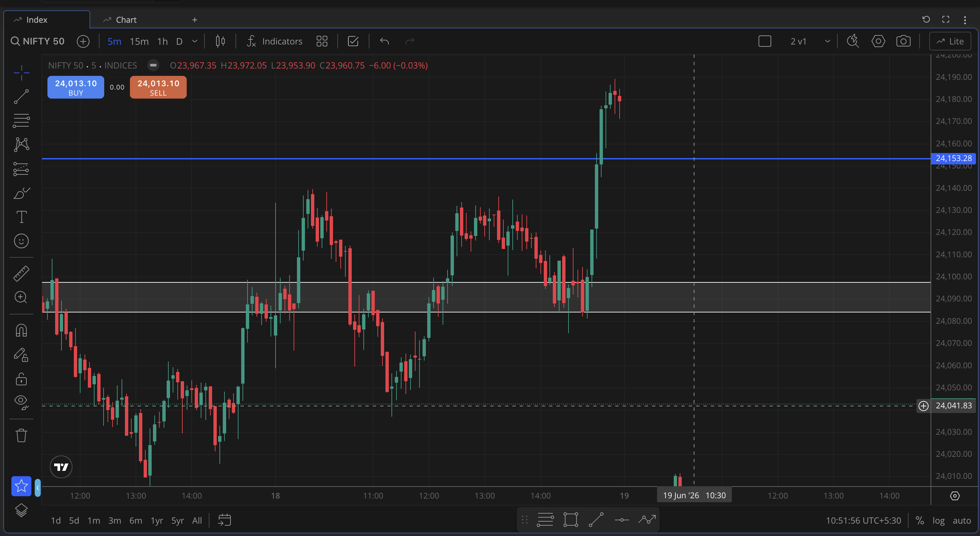This screenshot has width=980, height=536.
Task: Select the rectangle tool in the floating toolbar
Action: point(570,520)
